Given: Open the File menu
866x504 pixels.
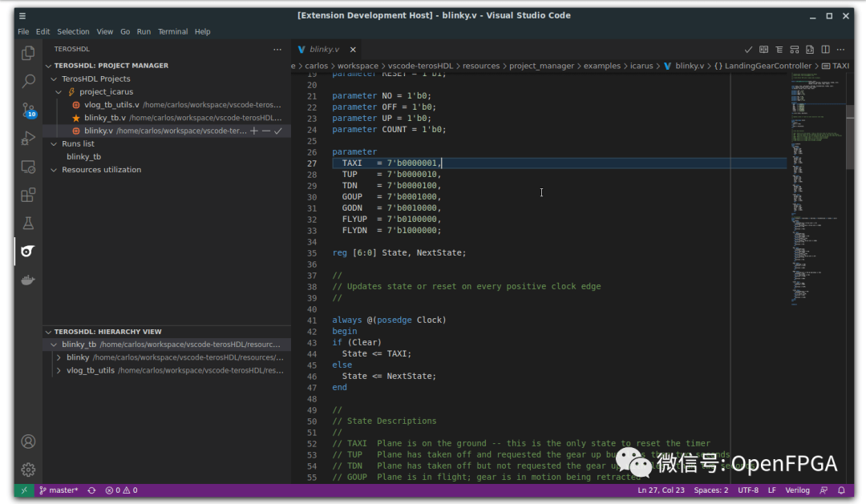Looking at the screenshot, I should [x=23, y=31].
